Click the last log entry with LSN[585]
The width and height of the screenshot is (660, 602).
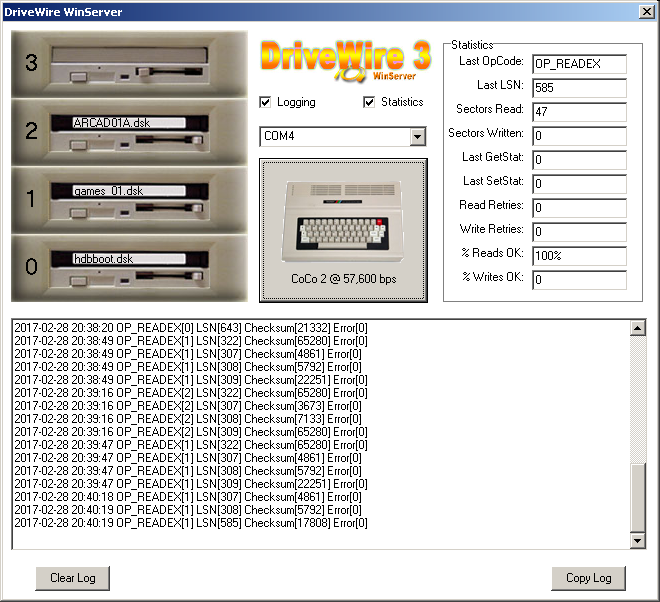(190, 522)
